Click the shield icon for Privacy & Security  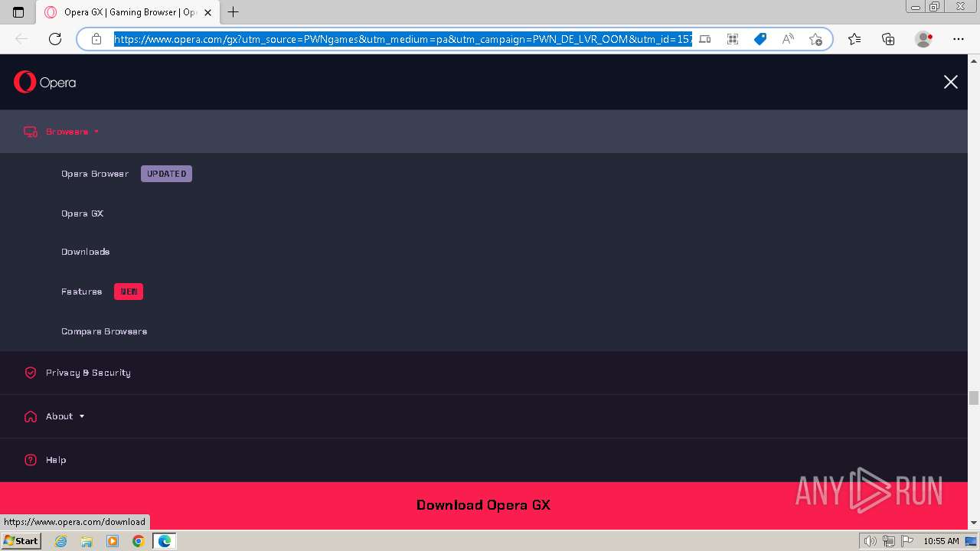click(31, 373)
